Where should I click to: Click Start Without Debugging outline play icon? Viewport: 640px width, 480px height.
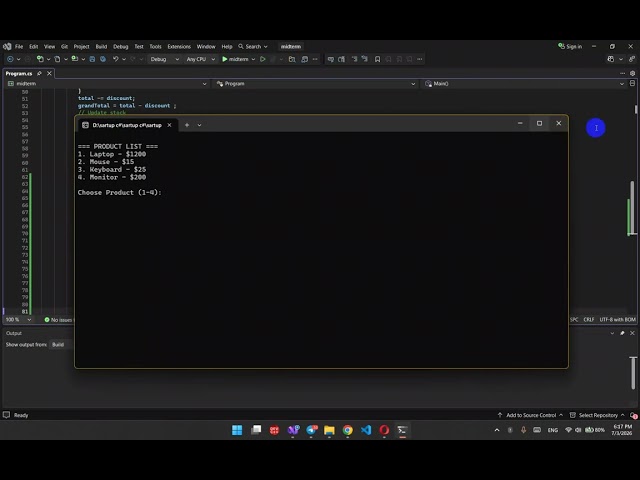tap(262, 59)
